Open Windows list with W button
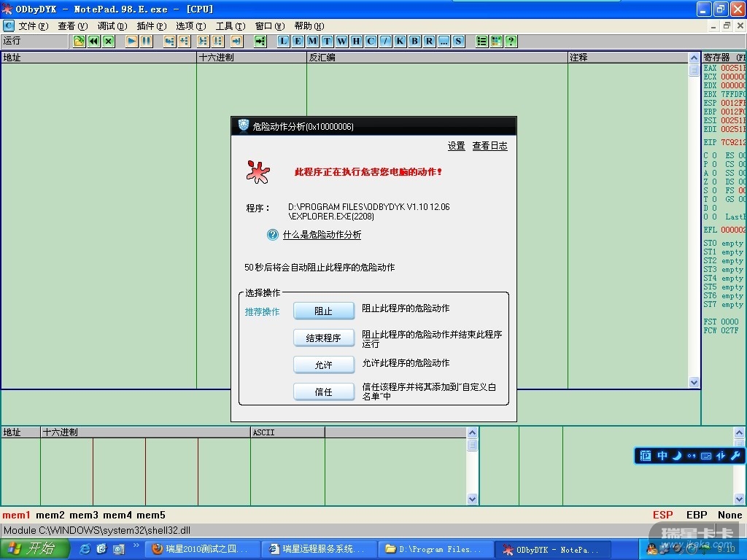Screen dimensions: 747x560 341,42
